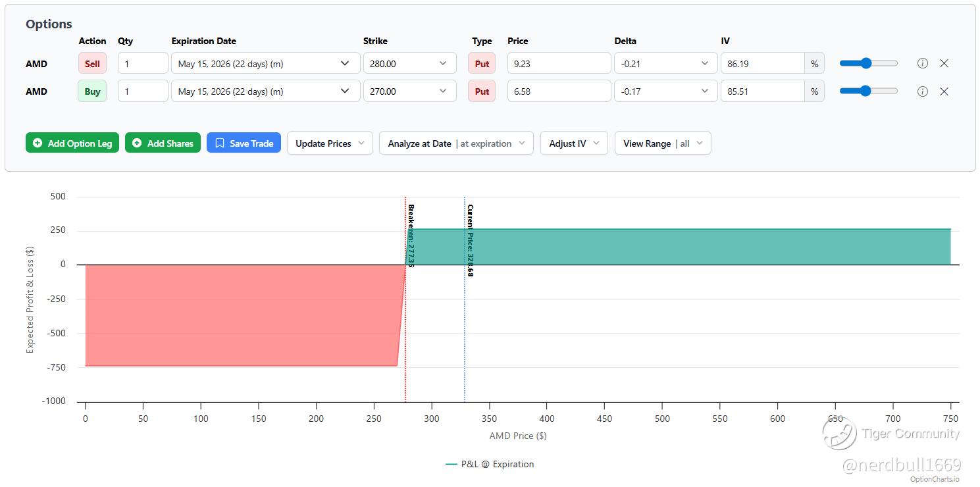Click the IV slider for the 280 put
The height and width of the screenshot is (487, 980).
[868, 64]
